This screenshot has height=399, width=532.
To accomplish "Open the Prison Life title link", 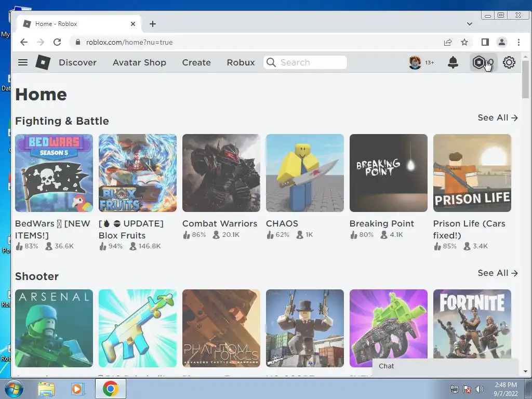I will pos(469,229).
